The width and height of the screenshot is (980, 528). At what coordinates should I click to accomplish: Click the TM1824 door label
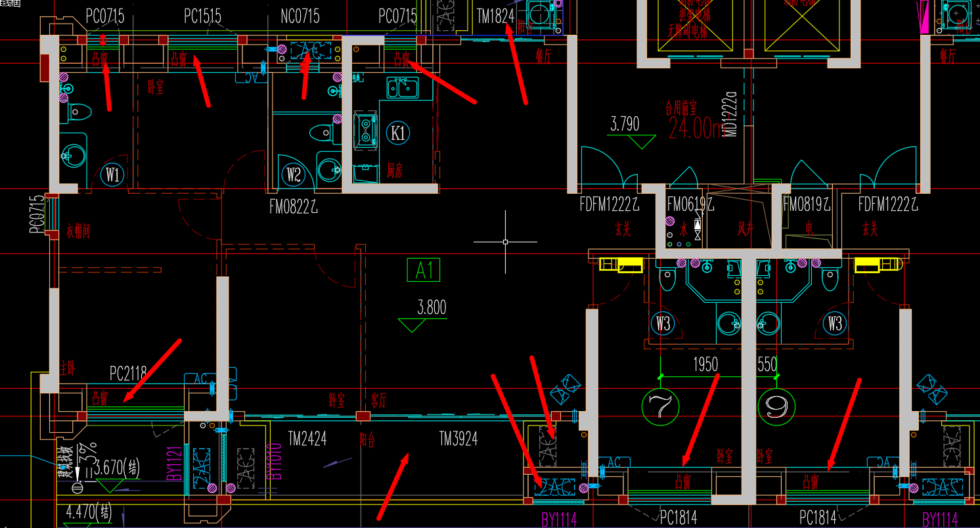tap(495, 16)
